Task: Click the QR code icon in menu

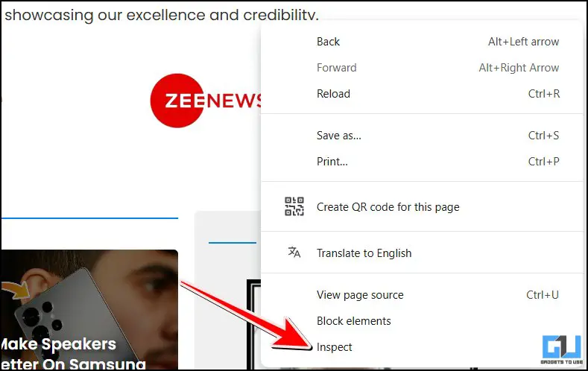Action: [x=294, y=206]
